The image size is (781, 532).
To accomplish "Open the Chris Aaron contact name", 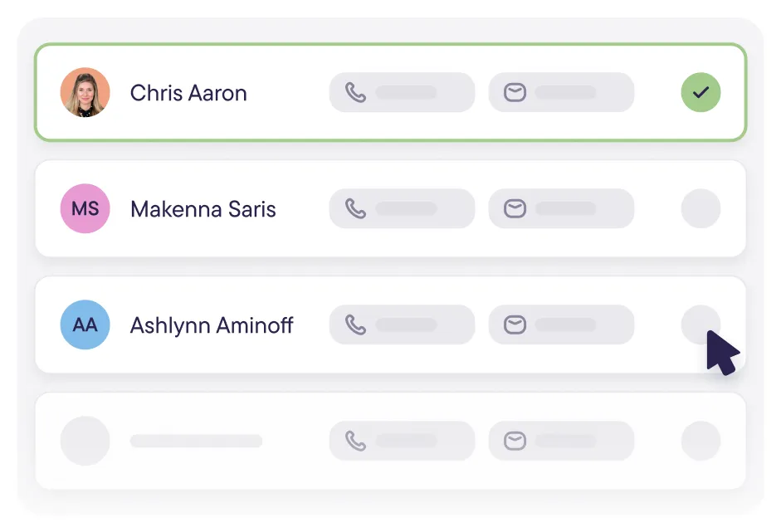I will click(188, 93).
